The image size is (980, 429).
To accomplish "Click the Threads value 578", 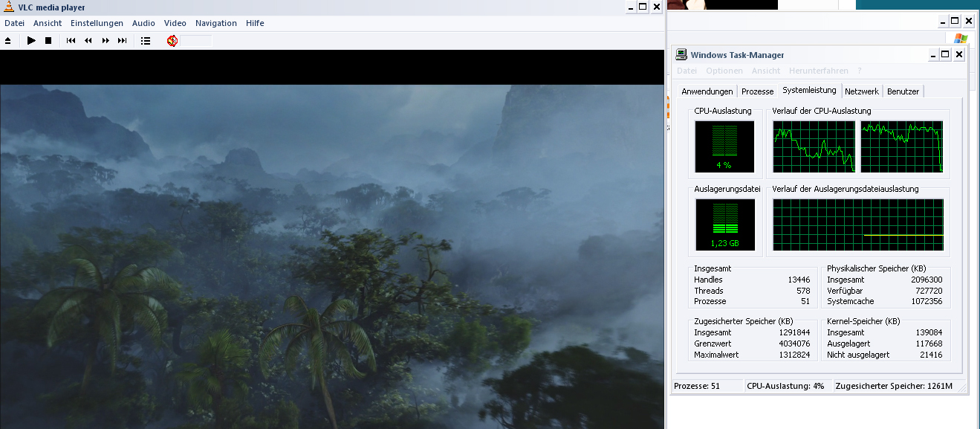I will coord(803,291).
